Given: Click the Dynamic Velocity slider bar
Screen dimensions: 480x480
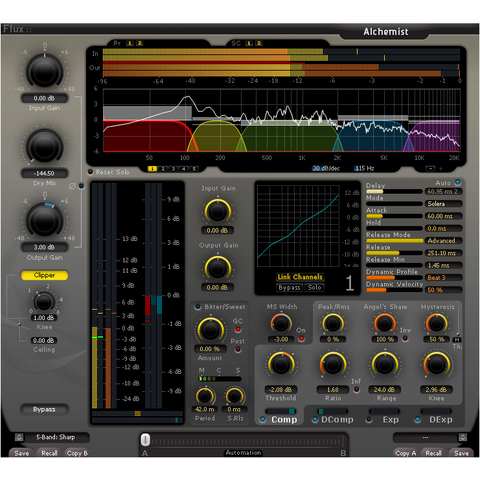Looking at the screenshot, I should click(x=394, y=290).
